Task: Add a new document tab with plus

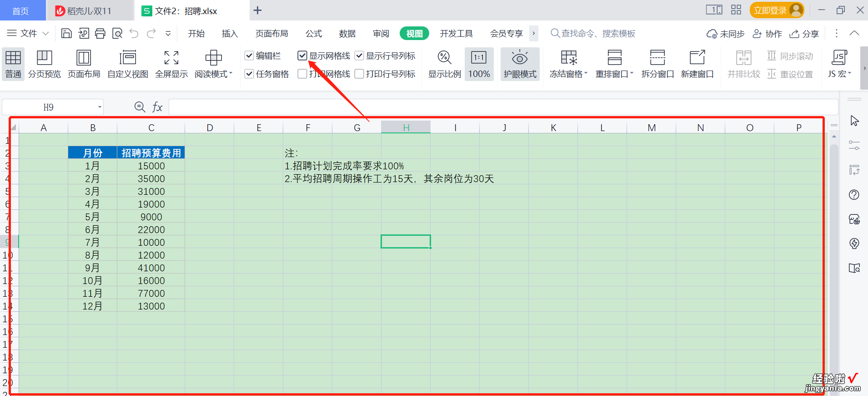Action: (257, 10)
